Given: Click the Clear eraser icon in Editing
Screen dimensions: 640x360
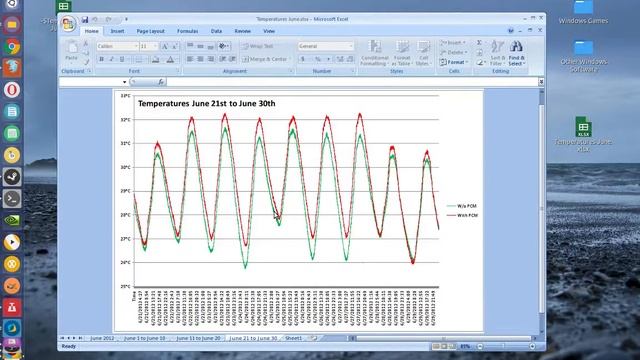Looking at the screenshot, I should 480,62.
